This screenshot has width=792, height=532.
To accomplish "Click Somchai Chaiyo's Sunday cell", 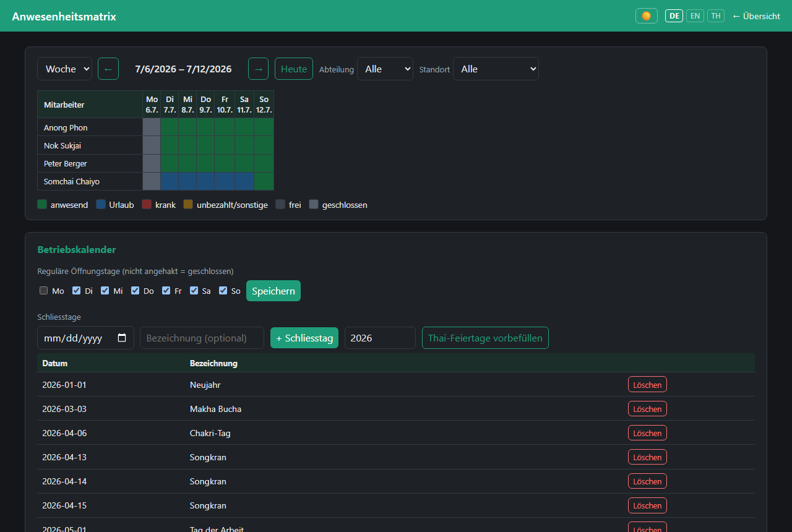I will [x=264, y=181].
